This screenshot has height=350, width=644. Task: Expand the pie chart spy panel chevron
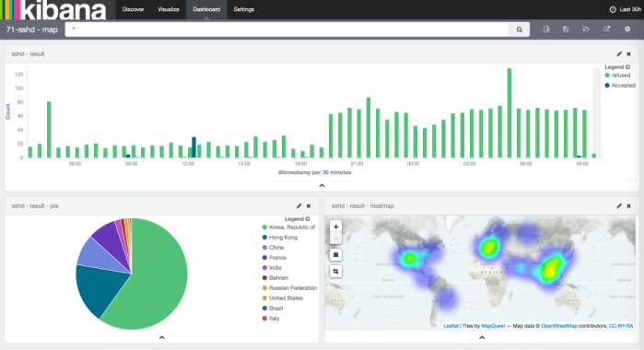tap(162, 338)
